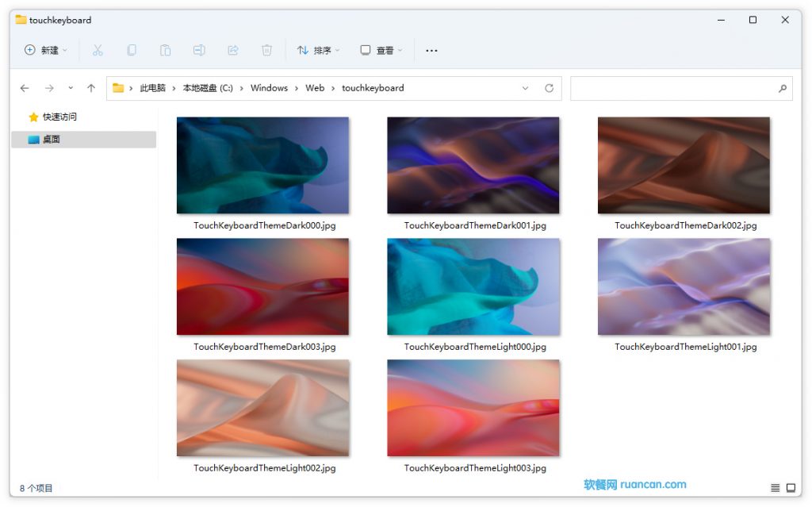Click the Rename icon in toolbar

199,50
